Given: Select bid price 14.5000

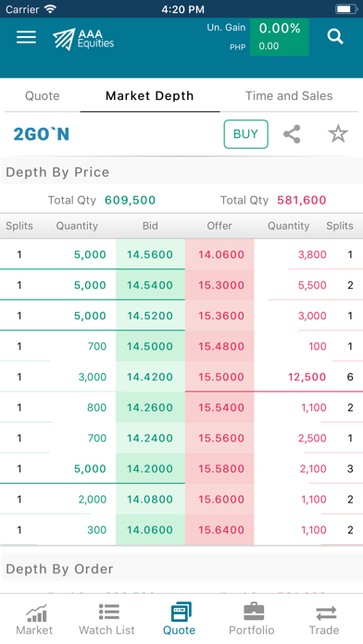Looking at the screenshot, I should (x=150, y=346).
